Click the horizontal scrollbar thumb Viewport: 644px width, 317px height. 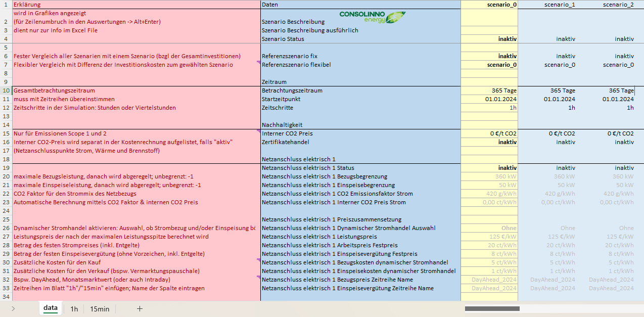pos(492,308)
